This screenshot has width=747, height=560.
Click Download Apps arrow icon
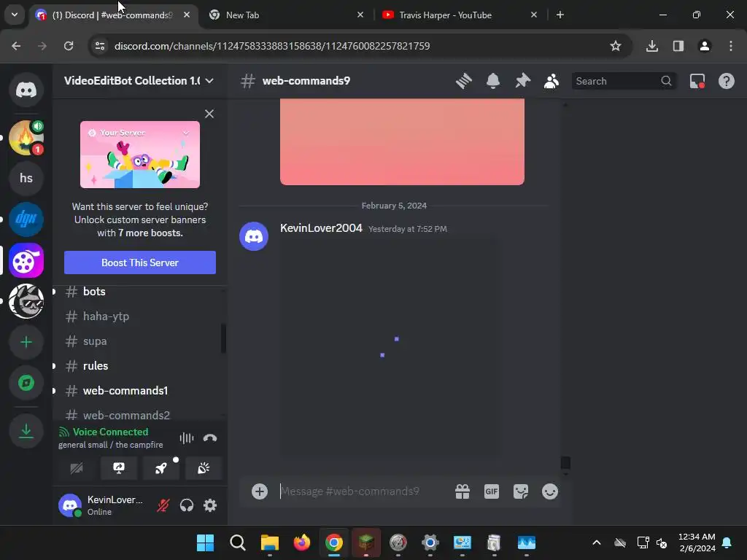click(x=26, y=431)
